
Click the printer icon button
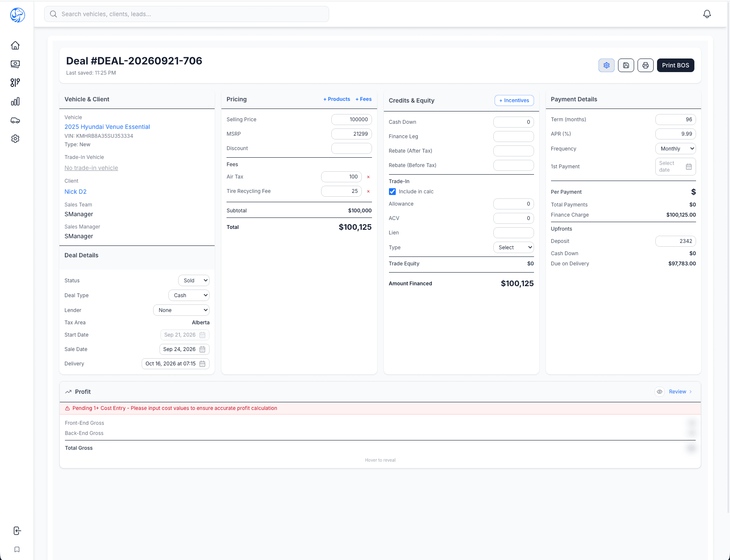coord(646,65)
